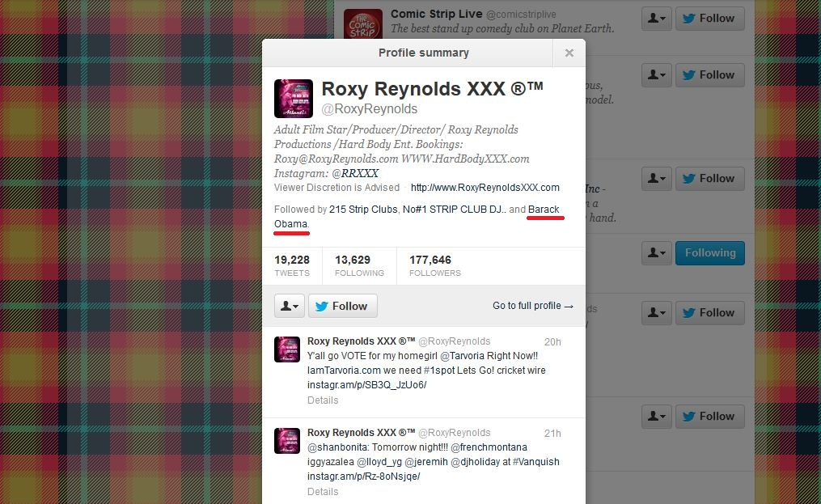Open the @RRXXX Instagram mention in bio
The image size is (821, 504).
(x=354, y=173)
